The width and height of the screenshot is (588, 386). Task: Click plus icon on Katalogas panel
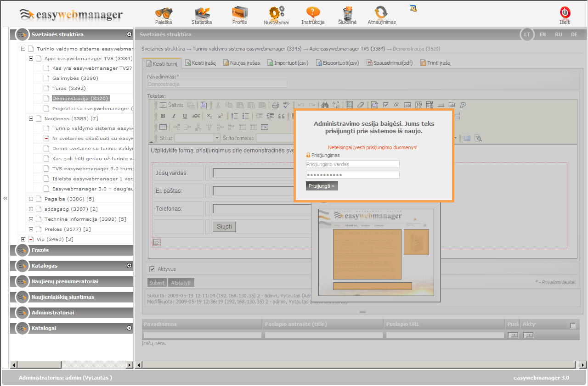(x=130, y=265)
